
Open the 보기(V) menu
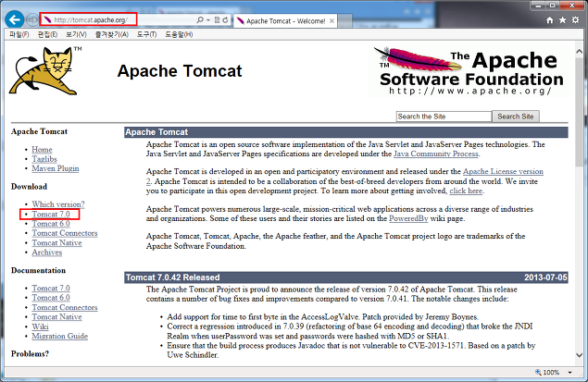(x=76, y=34)
